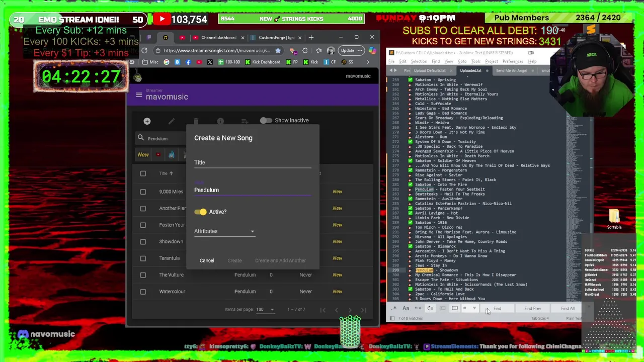This screenshot has width=644, height=362.
Task: Toggle wrap search icon in find bar
Action: (x=430, y=308)
